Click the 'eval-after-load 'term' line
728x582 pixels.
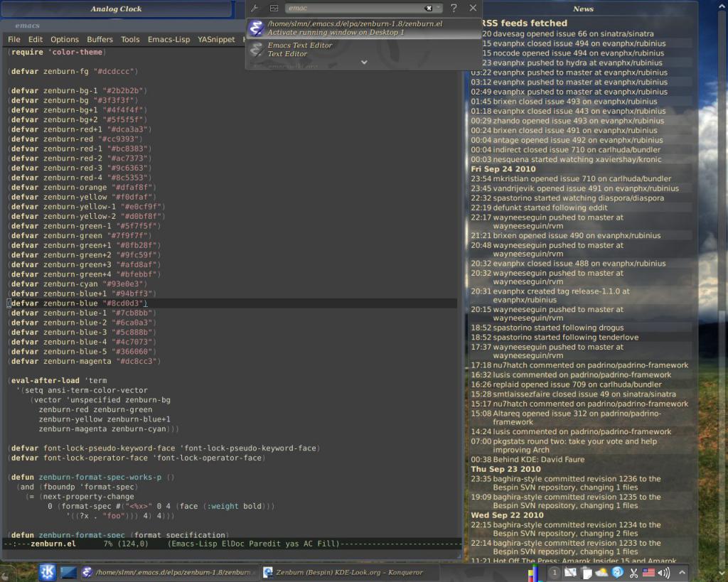click(x=58, y=381)
